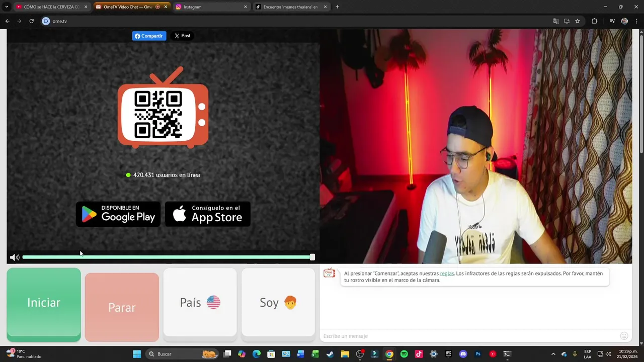Screen dimensions: 644x362
Task: Click the X Post share button
Action: (x=182, y=36)
